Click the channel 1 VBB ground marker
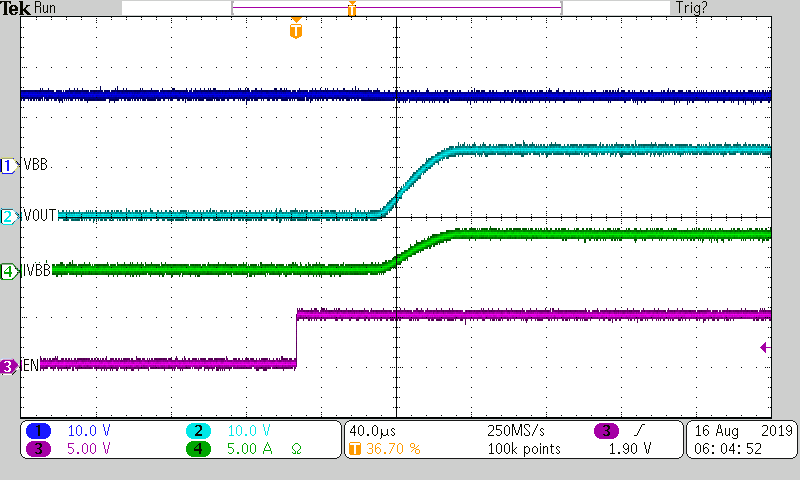800x480 pixels. coord(8,165)
